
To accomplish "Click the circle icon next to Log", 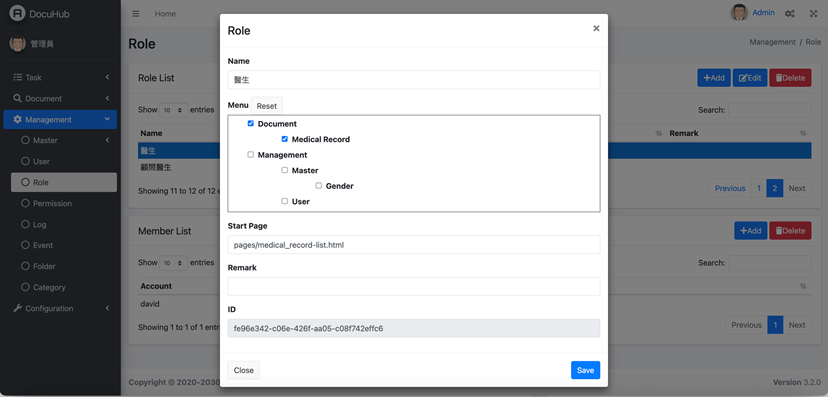I will point(25,224).
